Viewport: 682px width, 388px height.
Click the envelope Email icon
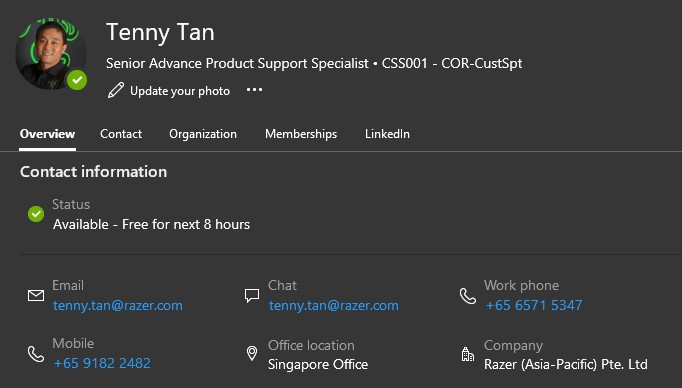[x=36, y=295]
